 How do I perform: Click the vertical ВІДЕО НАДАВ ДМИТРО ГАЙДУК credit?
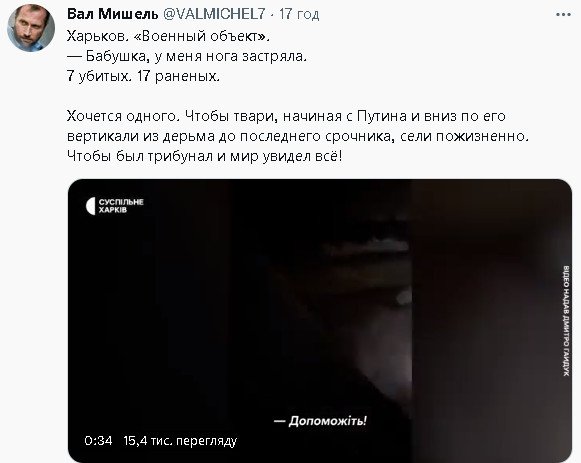[566, 321]
